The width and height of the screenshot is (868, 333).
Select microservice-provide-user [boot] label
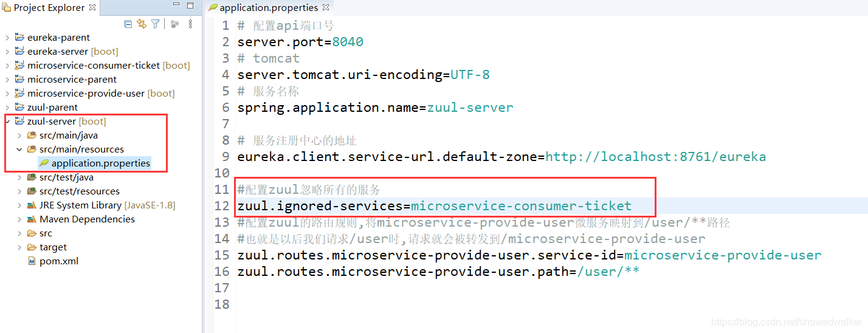point(101,93)
